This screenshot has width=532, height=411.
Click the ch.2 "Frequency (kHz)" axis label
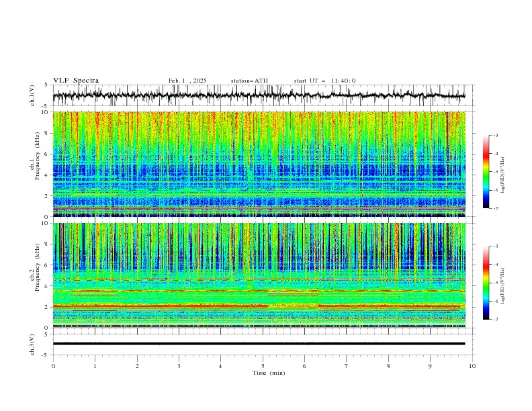[38, 267]
